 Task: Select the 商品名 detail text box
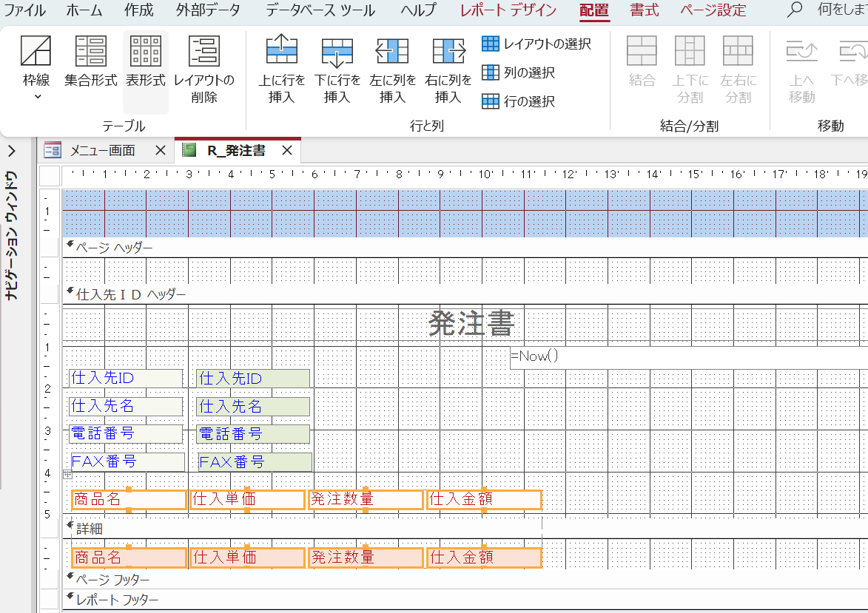click(129, 558)
